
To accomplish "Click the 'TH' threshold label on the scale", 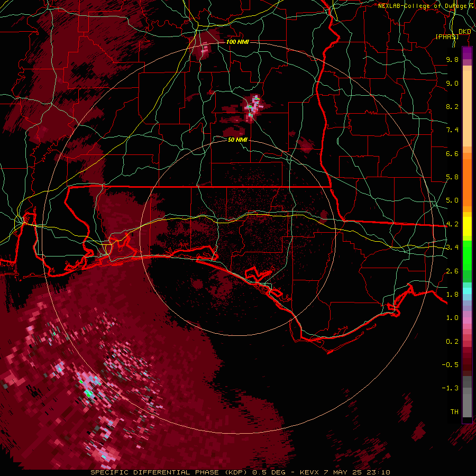I will tap(454, 412).
